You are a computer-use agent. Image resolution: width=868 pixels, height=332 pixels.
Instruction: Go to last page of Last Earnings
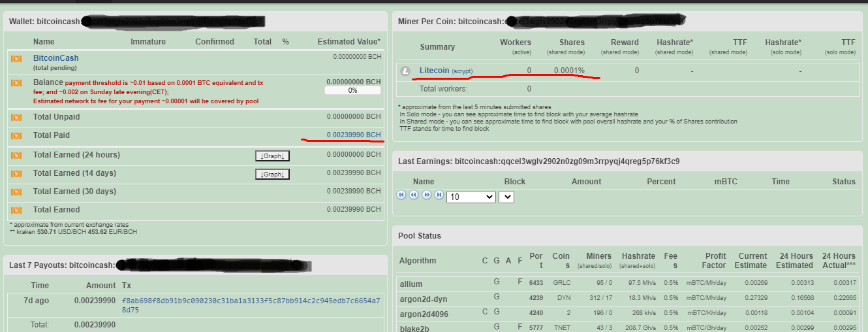pyautogui.click(x=439, y=195)
